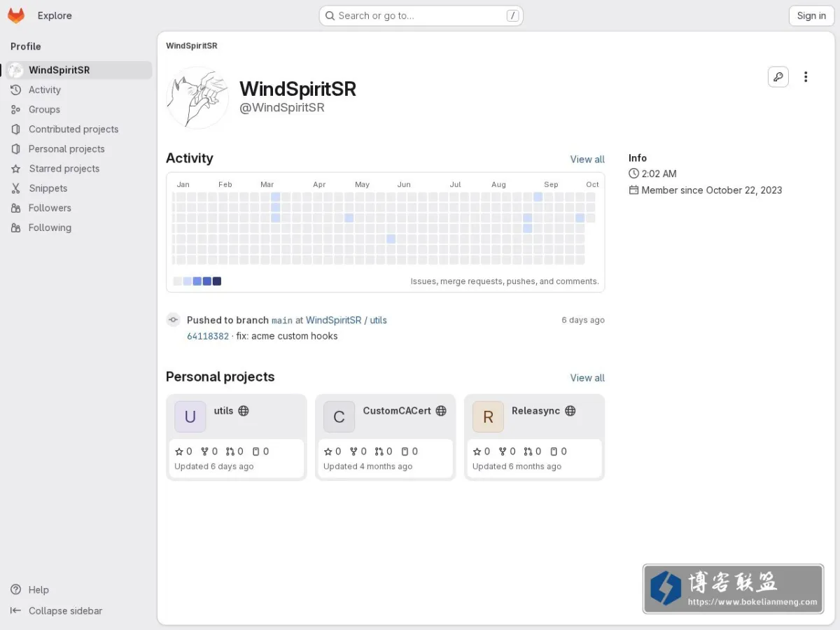Open the Releasync project card title
Screen dimensions: 840x630
[x=535, y=411]
